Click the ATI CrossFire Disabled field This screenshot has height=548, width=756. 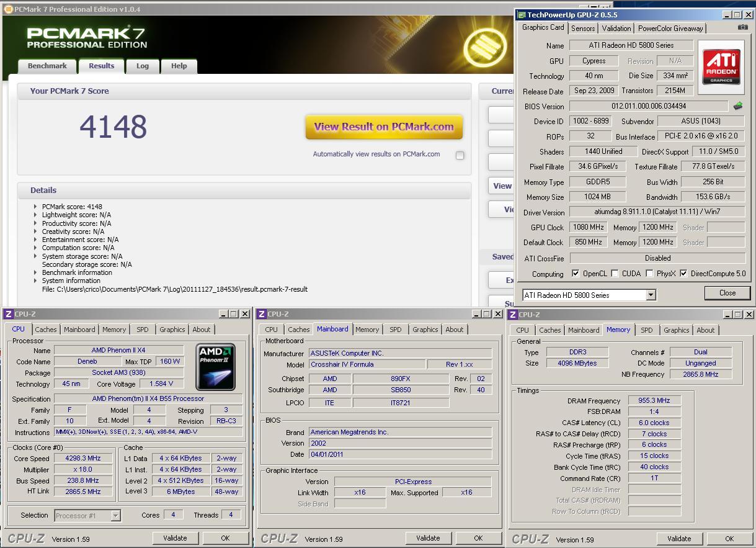657,258
